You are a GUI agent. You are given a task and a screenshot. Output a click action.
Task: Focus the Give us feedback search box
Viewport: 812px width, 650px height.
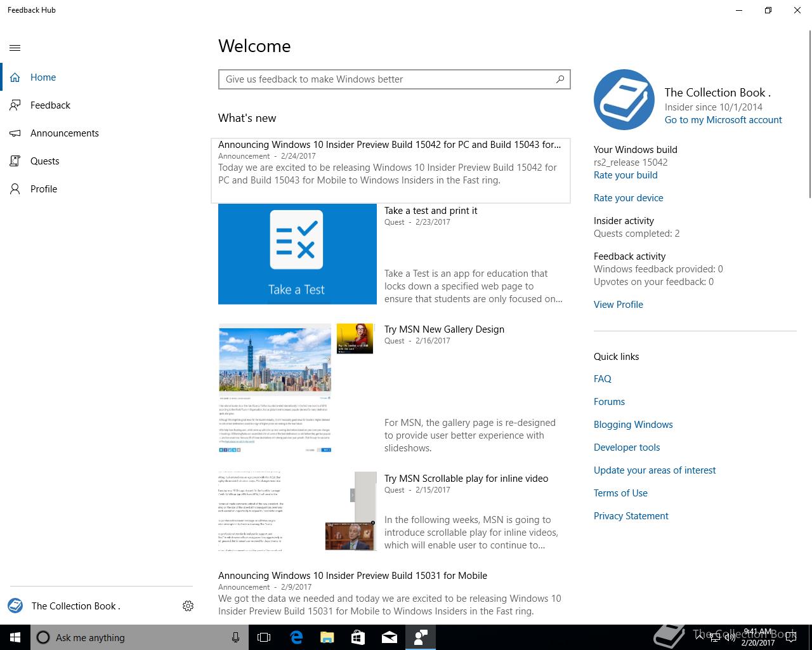(394, 79)
